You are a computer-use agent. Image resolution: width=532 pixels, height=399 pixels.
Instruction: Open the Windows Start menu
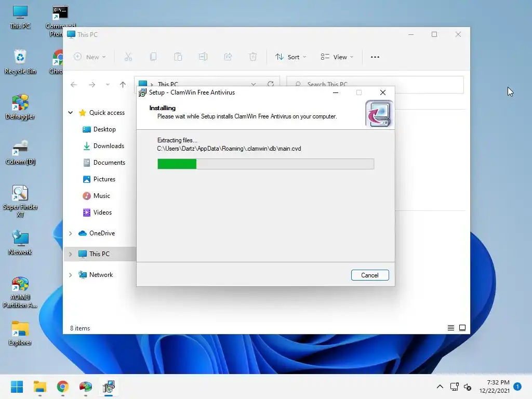pos(17,387)
